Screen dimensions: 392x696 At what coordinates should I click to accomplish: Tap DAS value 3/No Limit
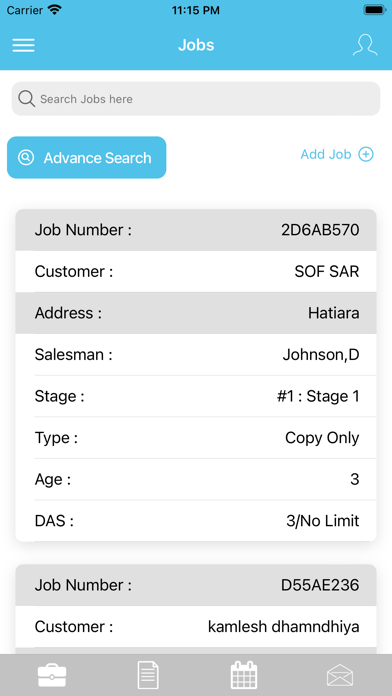point(323,521)
